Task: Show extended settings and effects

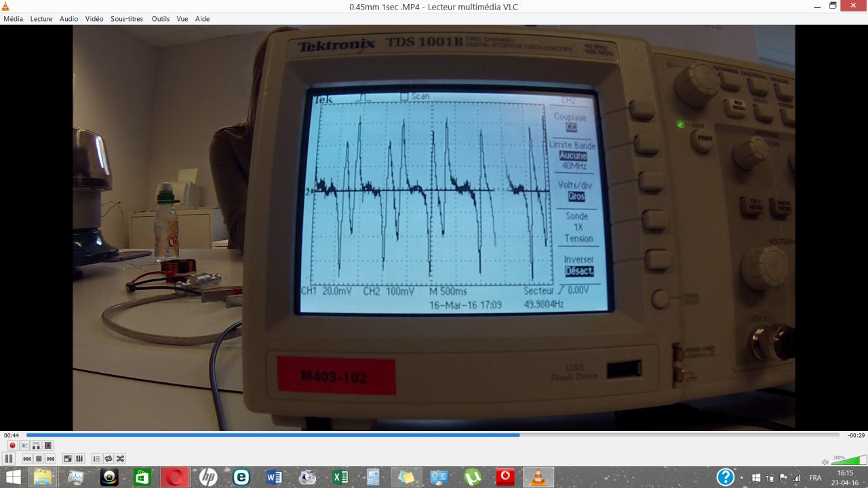Action: tap(79, 459)
